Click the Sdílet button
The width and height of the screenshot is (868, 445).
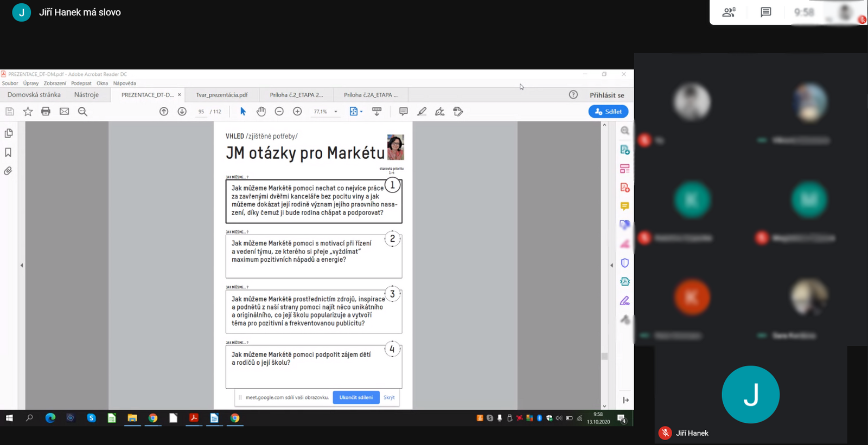click(608, 112)
